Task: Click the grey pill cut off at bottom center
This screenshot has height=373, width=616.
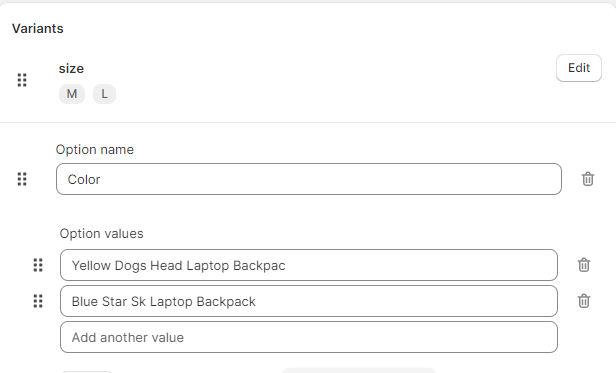Action: [359, 371]
